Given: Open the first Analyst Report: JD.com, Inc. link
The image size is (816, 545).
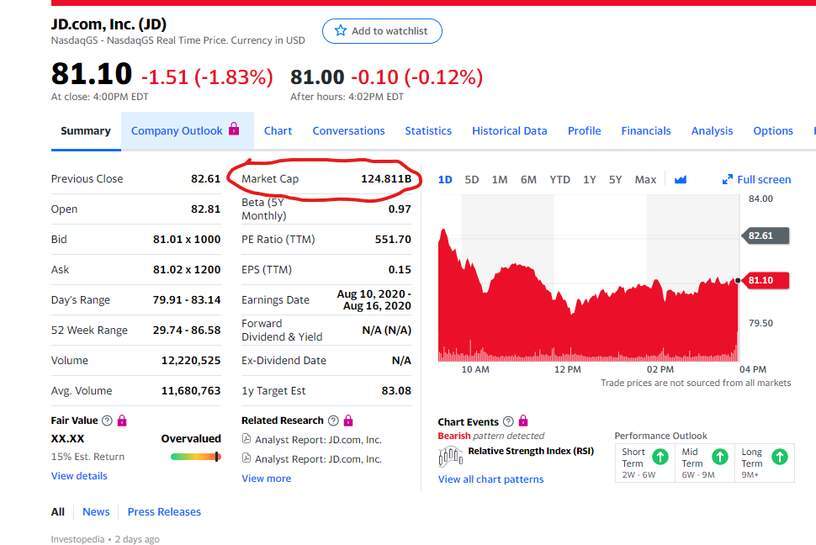Looking at the screenshot, I should (x=318, y=440).
